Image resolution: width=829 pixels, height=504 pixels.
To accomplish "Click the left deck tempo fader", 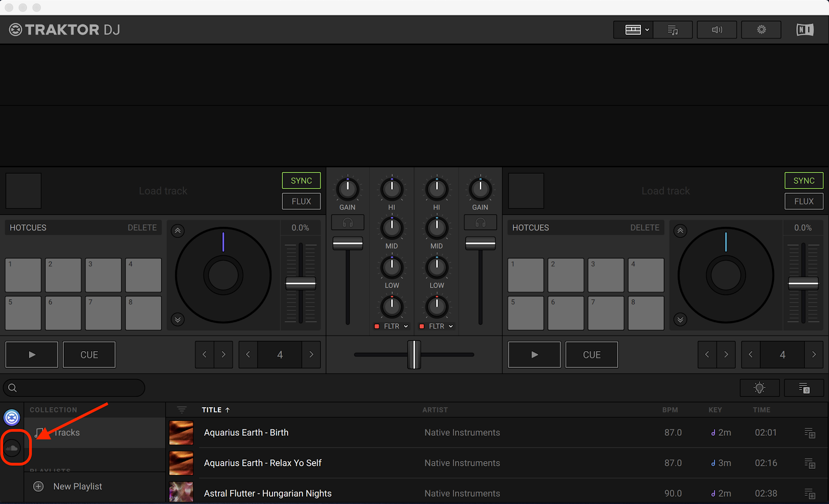I will point(301,283).
